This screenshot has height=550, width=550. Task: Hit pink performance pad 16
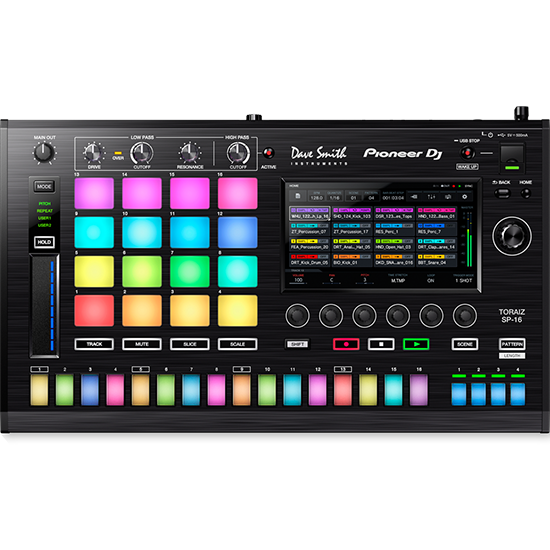pos(237,193)
